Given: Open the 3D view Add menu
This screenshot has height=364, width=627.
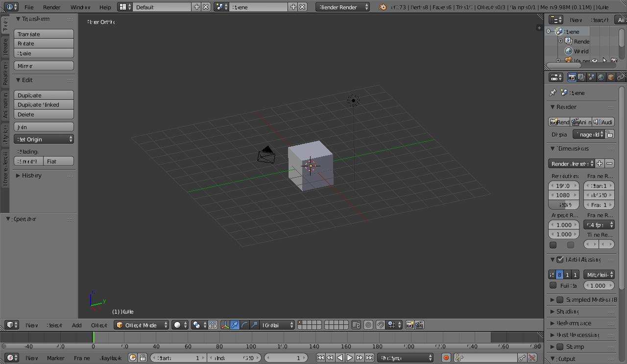Looking at the screenshot, I should (77, 325).
